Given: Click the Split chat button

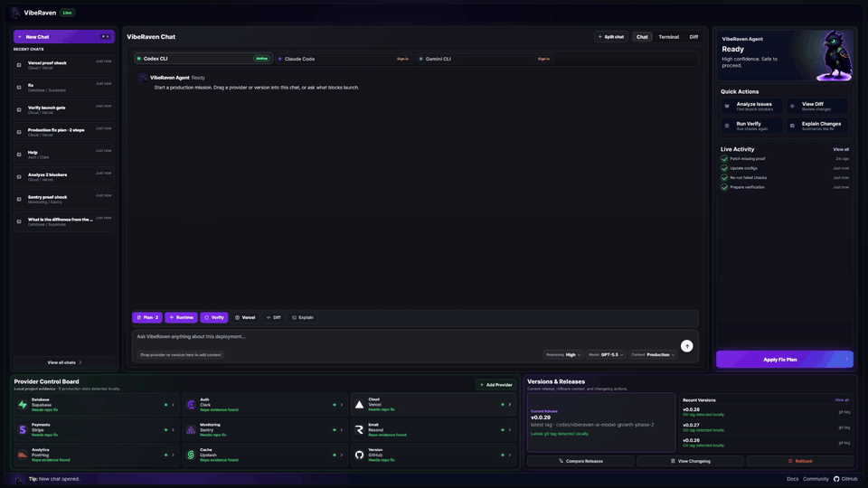Looking at the screenshot, I should 610,37.
